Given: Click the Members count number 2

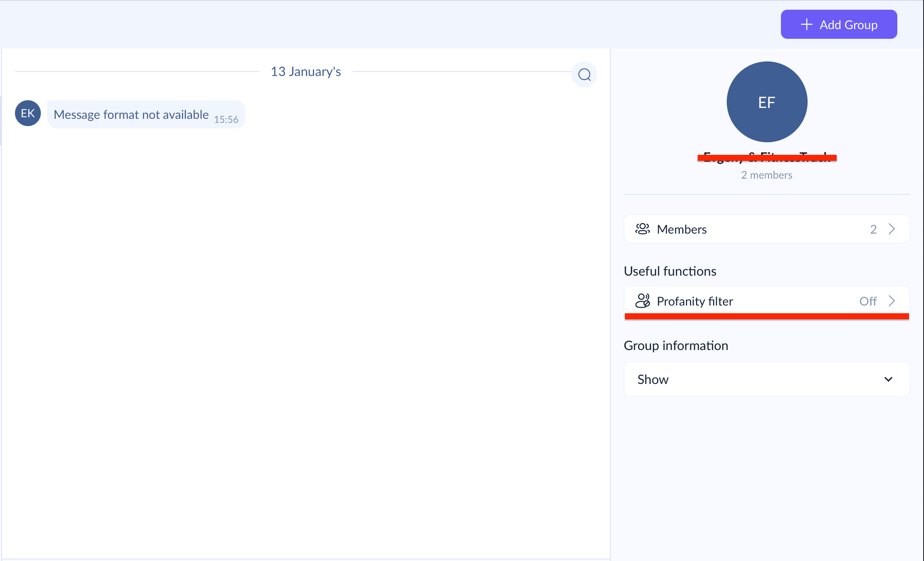Looking at the screenshot, I should click(x=873, y=229).
